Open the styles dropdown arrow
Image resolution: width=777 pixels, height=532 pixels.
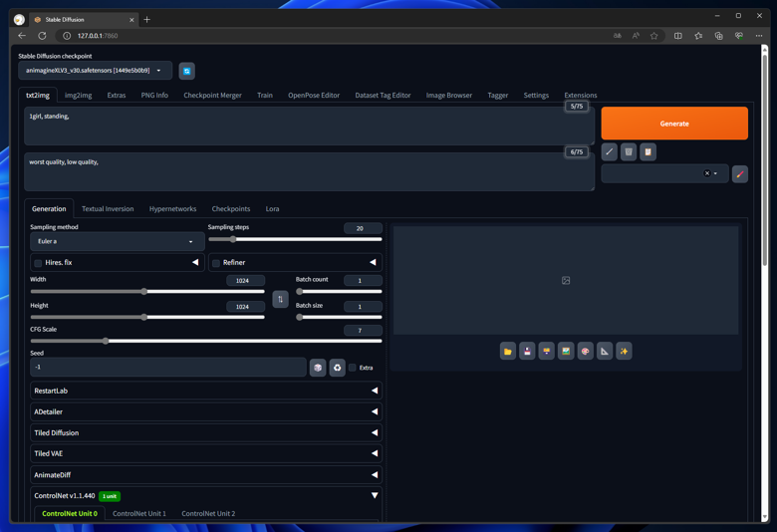coord(715,173)
